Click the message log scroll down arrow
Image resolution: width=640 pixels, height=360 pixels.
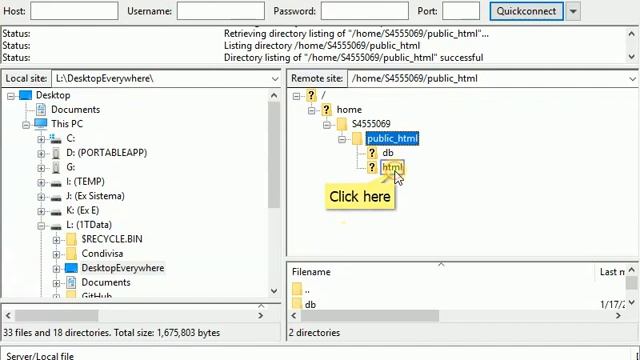click(631, 57)
